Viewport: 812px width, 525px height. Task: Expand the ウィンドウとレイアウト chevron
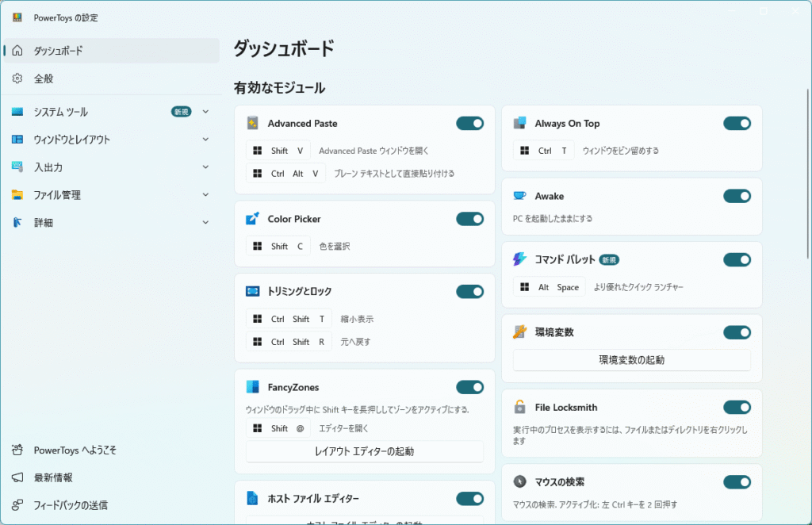click(205, 140)
